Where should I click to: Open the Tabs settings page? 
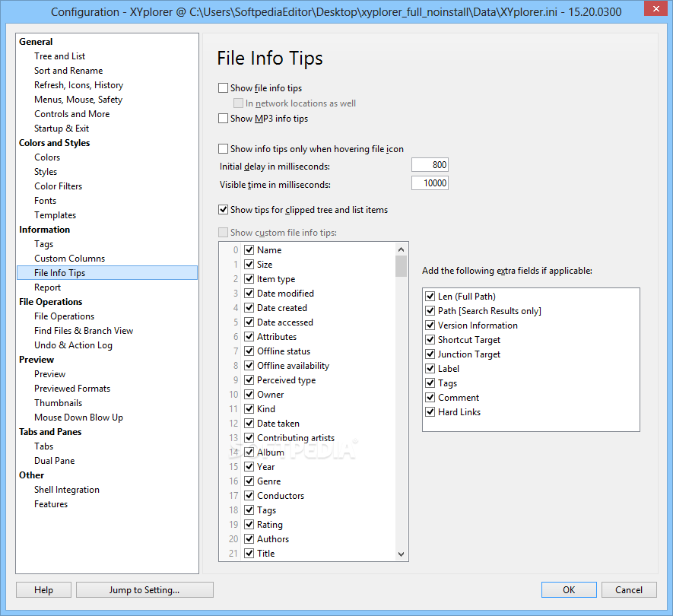[44, 446]
